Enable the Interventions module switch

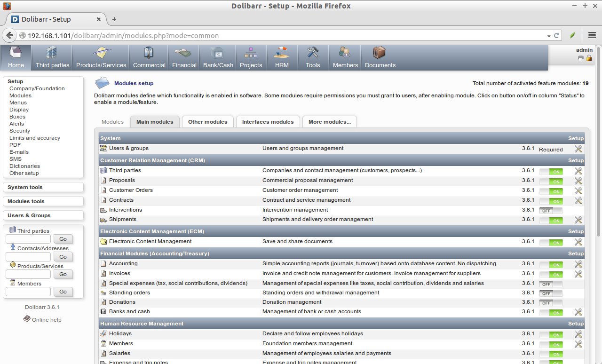pyautogui.click(x=551, y=211)
